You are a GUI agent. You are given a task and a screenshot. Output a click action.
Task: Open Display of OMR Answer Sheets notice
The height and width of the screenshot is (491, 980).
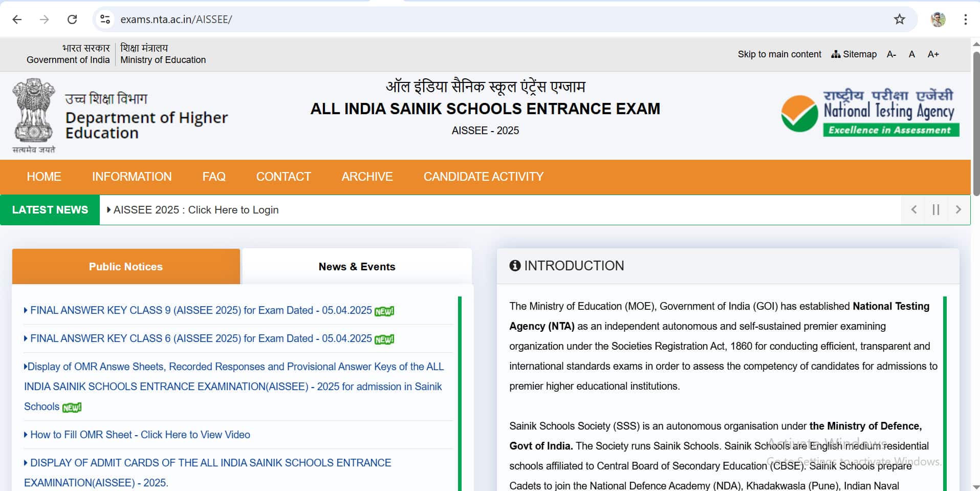click(x=234, y=387)
